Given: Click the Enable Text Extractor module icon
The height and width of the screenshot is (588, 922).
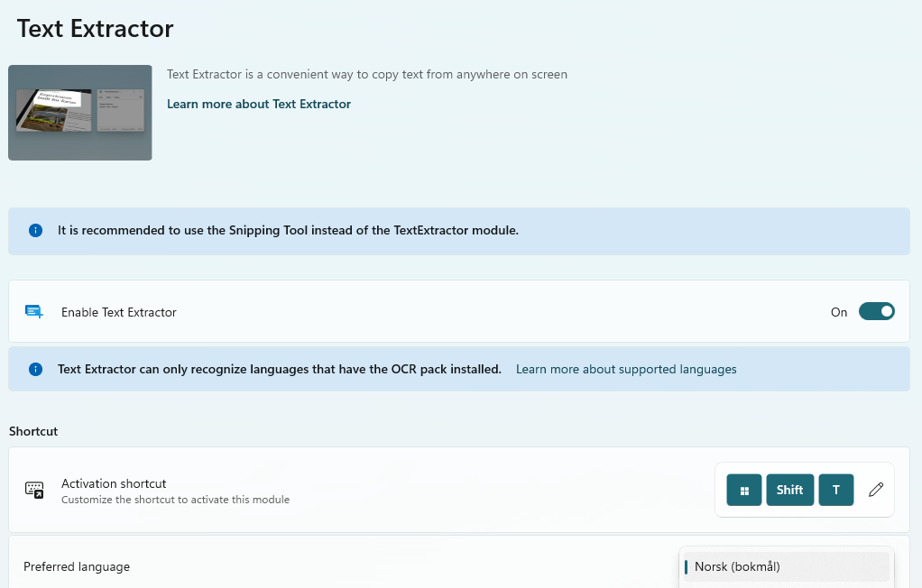Looking at the screenshot, I should 34,312.
